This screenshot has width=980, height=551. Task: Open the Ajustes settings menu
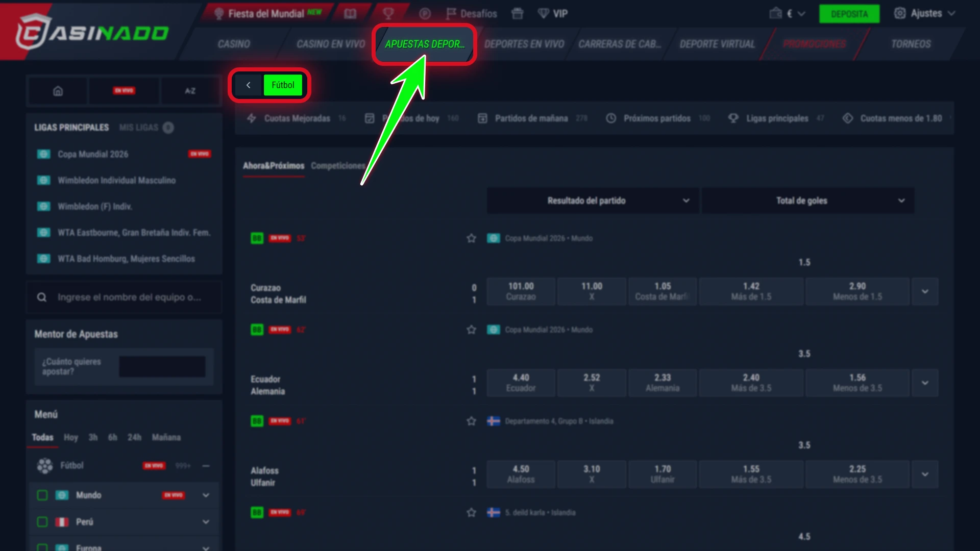pos(924,14)
